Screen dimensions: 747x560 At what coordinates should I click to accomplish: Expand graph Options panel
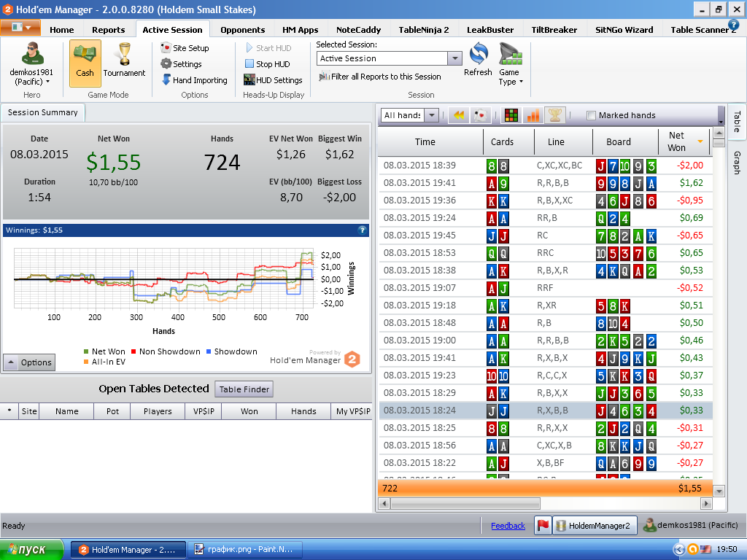click(x=29, y=362)
